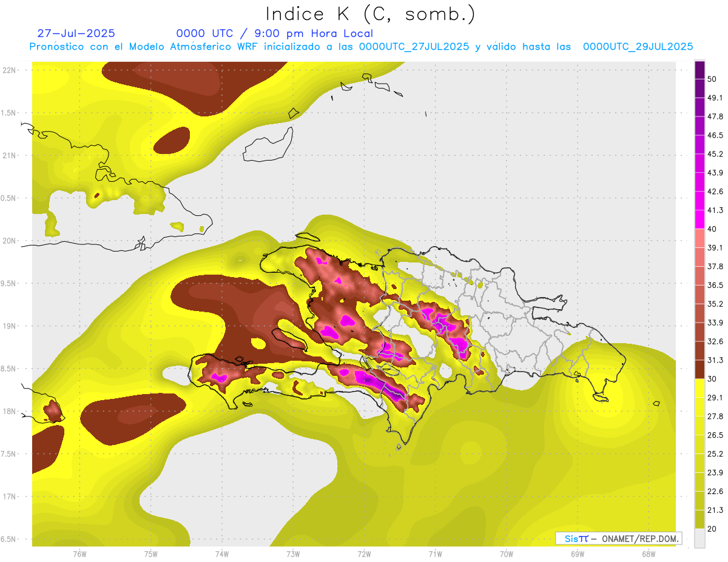Click the "25.2" colorbar label
This screenshot has height=562, width=728.
[x=716, y=454]
